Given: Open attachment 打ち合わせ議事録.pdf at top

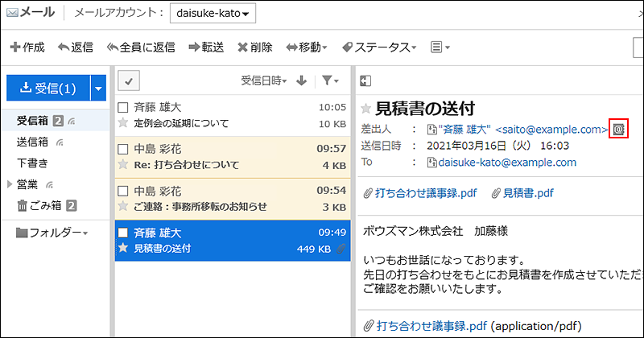Looking at the screenshot, I should [x=426, y=193].
